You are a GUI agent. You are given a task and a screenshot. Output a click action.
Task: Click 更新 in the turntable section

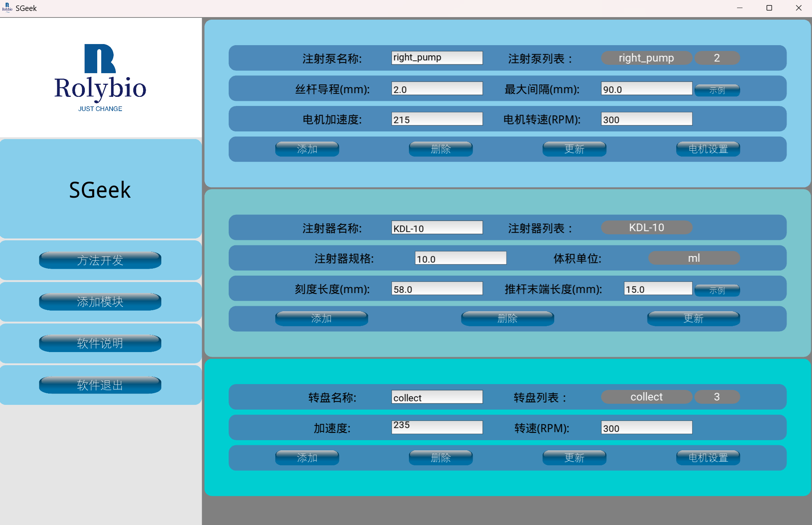574,458
